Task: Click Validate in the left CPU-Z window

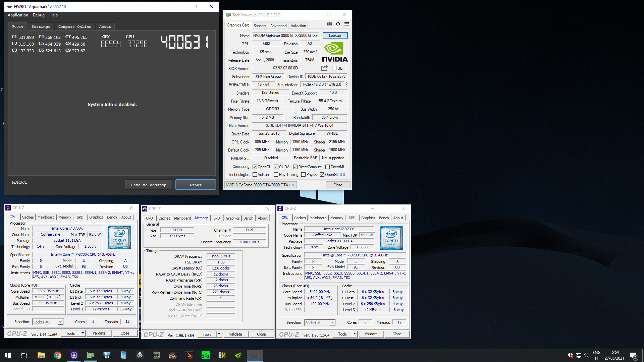Action: [99, 333]
